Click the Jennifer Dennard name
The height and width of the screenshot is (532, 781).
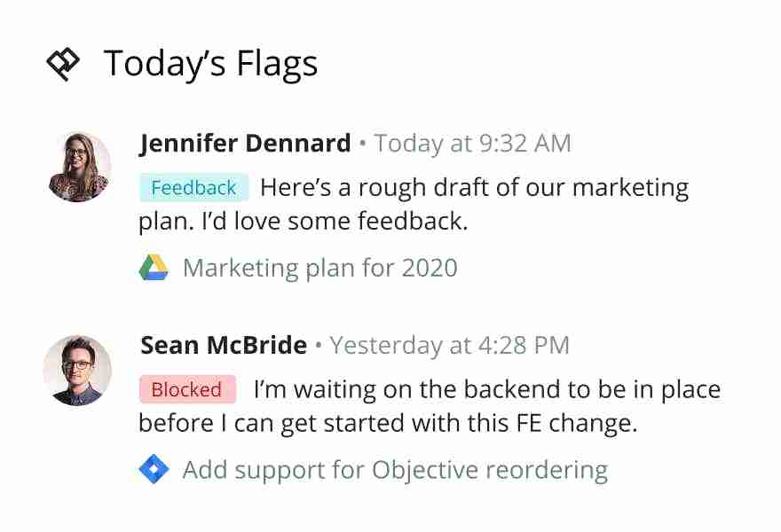[245, 144]
